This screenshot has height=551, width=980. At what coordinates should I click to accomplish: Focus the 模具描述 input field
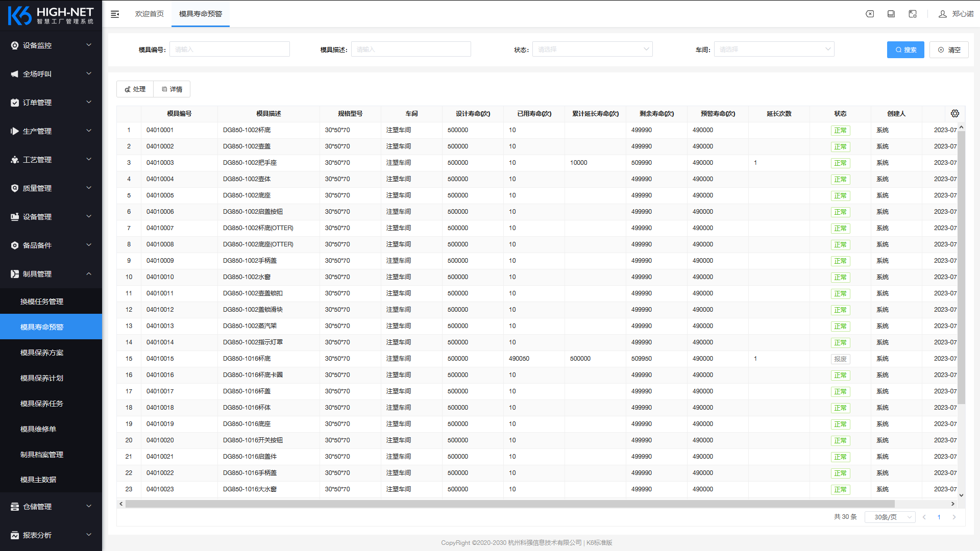(x=411, y=49)
